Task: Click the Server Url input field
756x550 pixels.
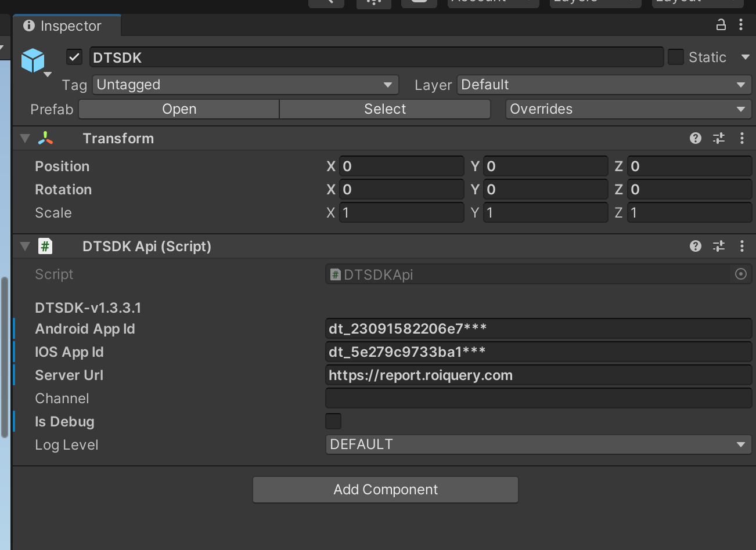Action: pyautogui.click(x=539, y=375)
